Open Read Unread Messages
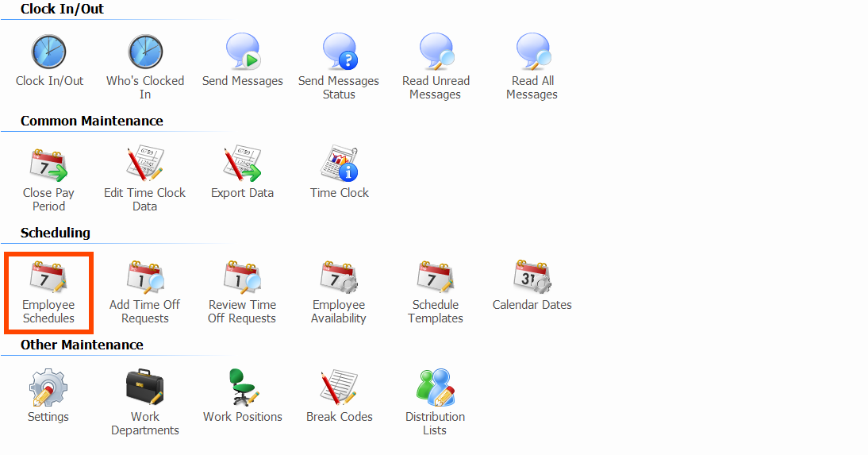Viewport: 868px width, 455px height. point(436,52)
